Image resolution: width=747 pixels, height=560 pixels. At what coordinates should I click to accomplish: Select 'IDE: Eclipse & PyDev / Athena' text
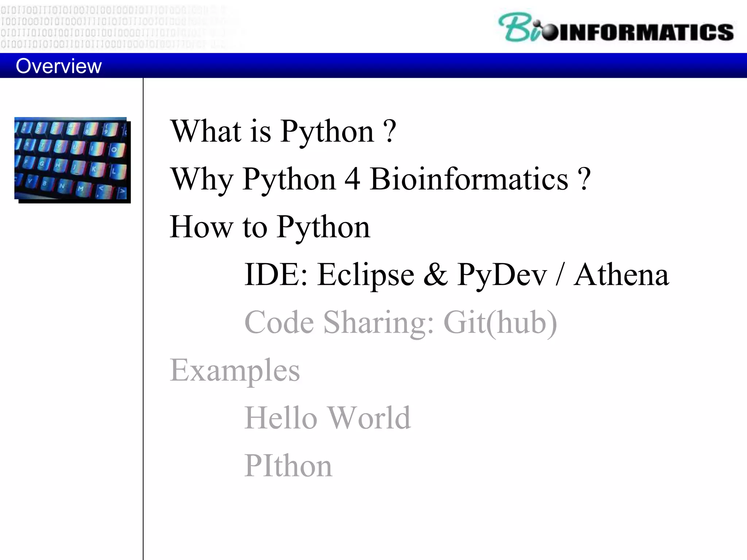457,275
